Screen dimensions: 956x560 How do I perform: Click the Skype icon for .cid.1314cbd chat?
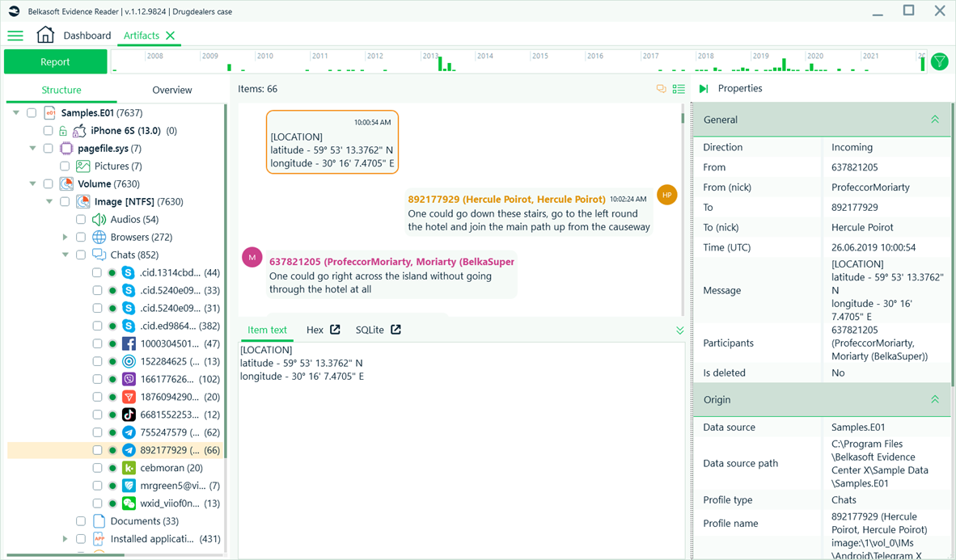128,272
